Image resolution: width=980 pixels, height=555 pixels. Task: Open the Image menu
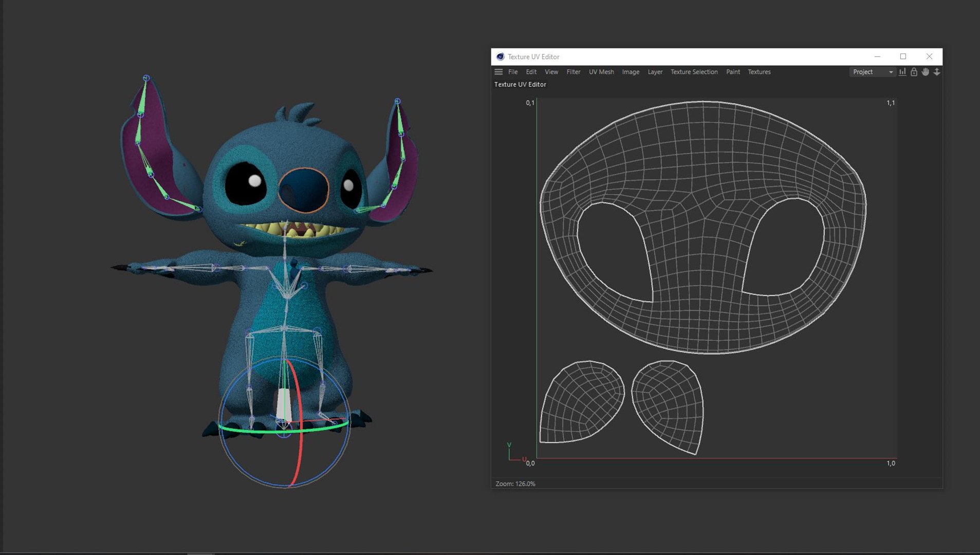click(631, 72)
